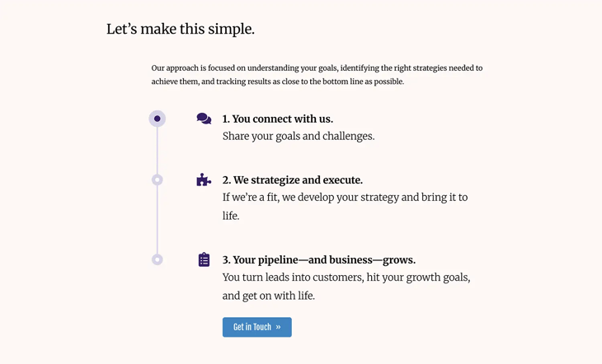The width and height of the screenshot is (602, 364).
Task: Click the double chevron on Get in Touch
Action: click(x=279, y=327)
